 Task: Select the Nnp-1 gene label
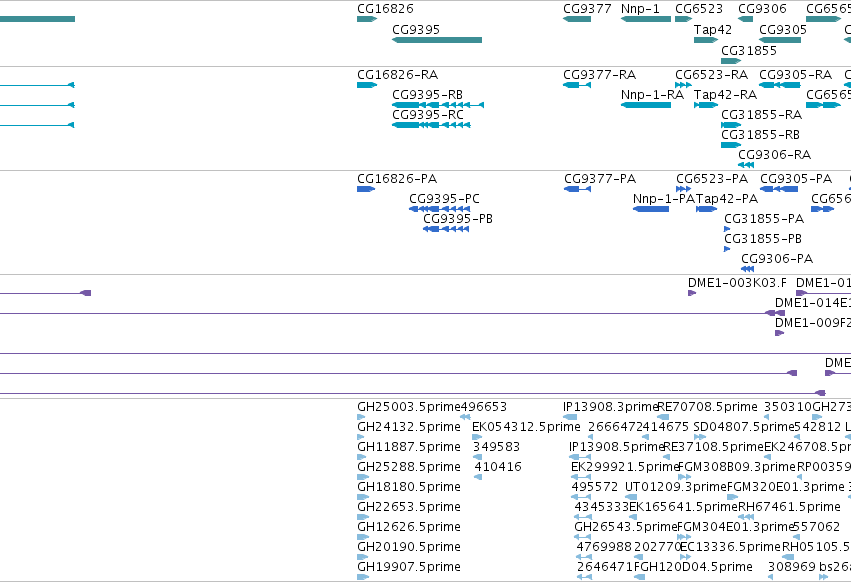pos(640,9)
